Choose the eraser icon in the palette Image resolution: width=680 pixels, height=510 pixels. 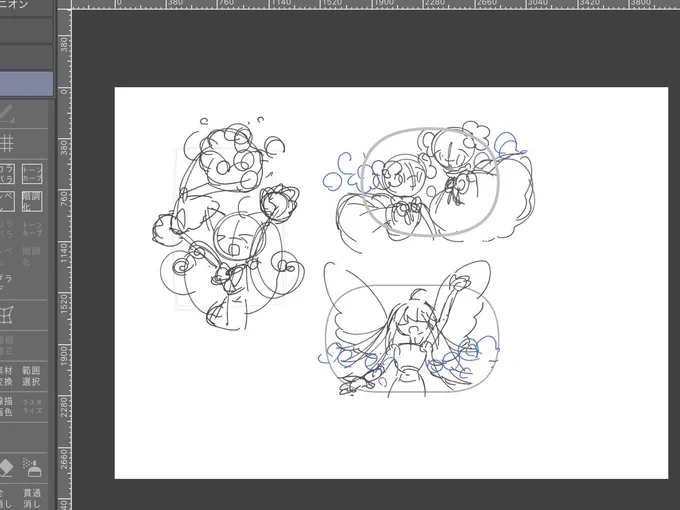click(x=6, y=468)
